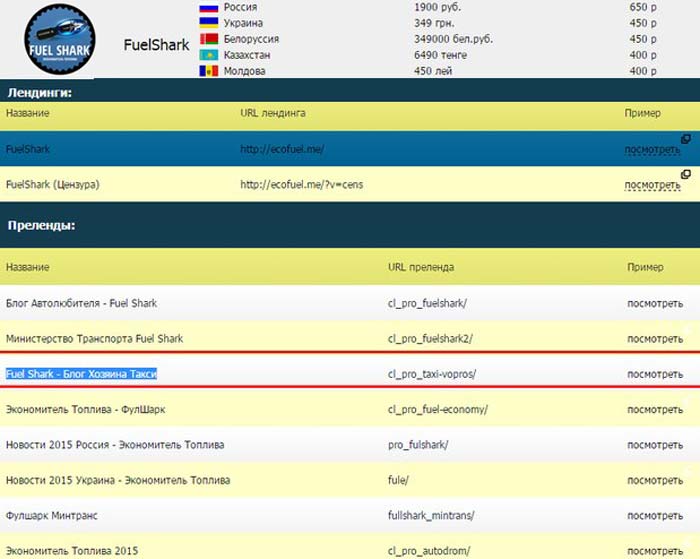Click Украина country name

(x=243, y=23)
